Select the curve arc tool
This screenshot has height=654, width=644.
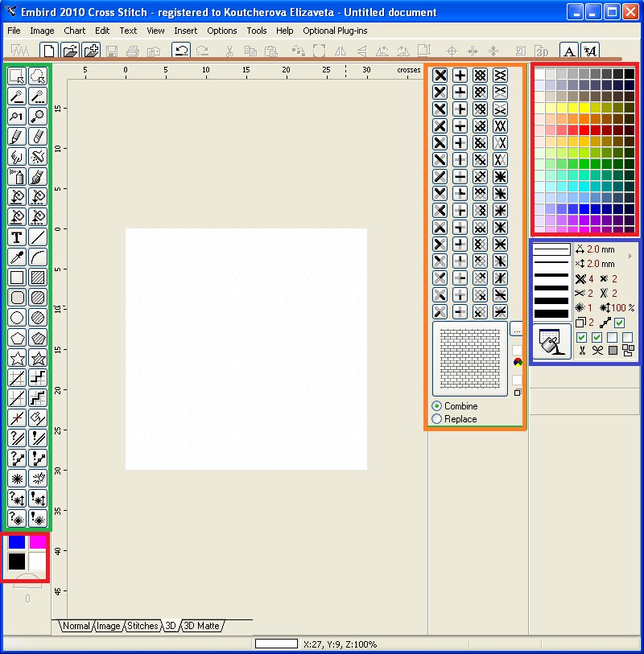pyautogui.click(x=38, y=257)
